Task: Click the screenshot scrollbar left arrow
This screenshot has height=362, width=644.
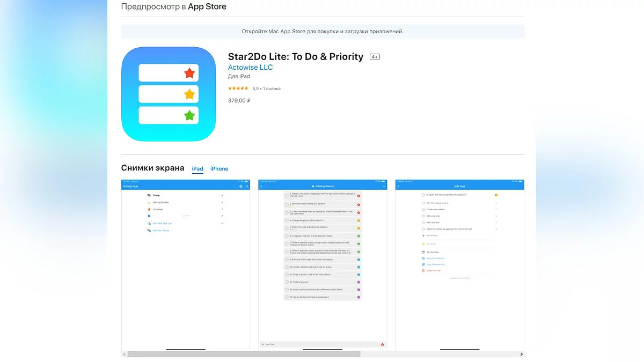Action: coord(125,354)
